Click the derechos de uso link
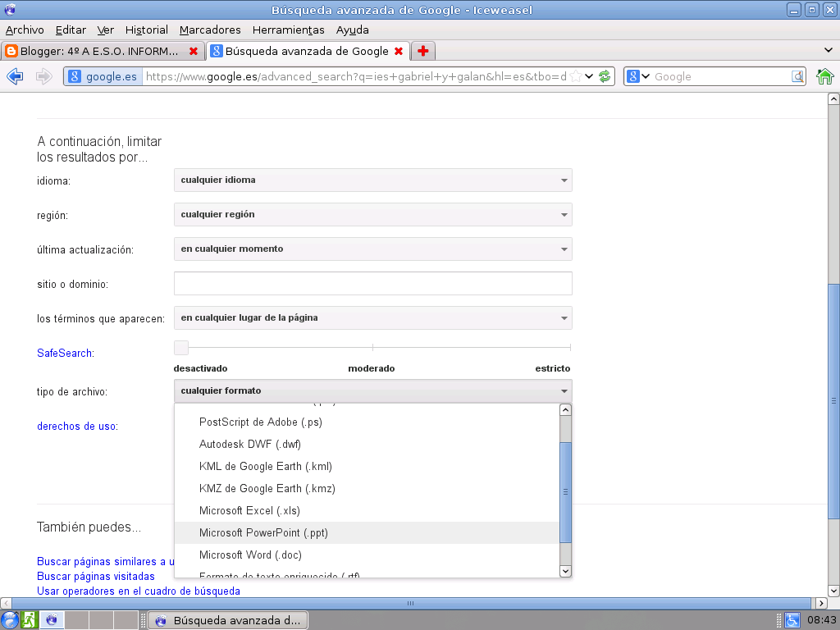840x630 pixels. [x=76, y=427]
